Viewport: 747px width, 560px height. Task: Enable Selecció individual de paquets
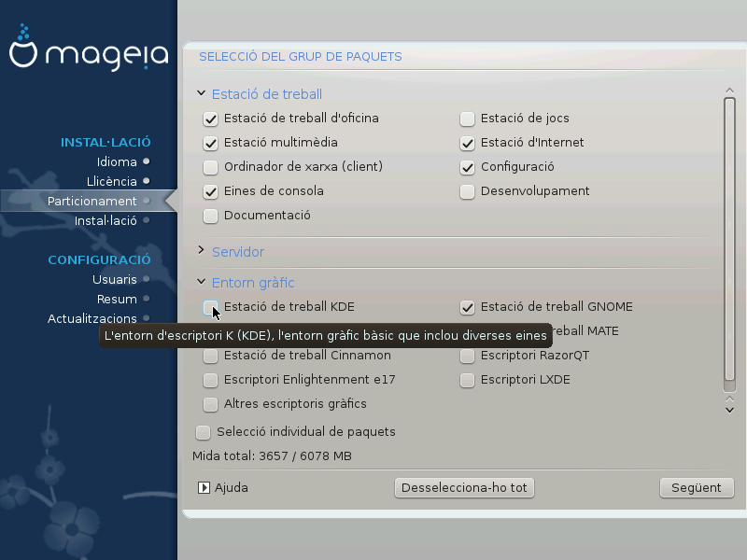tap(203, 432)
